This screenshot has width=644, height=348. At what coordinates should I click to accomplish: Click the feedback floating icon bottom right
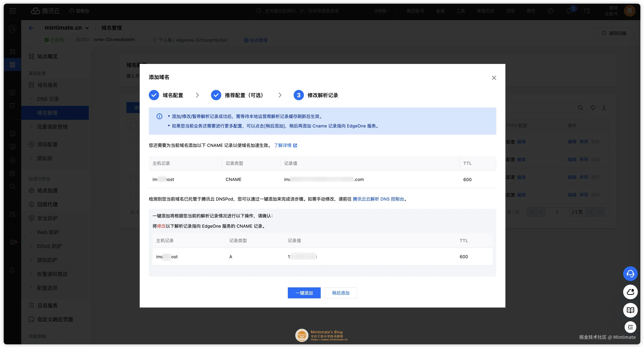pyautogui.click(x=630, y=327)
